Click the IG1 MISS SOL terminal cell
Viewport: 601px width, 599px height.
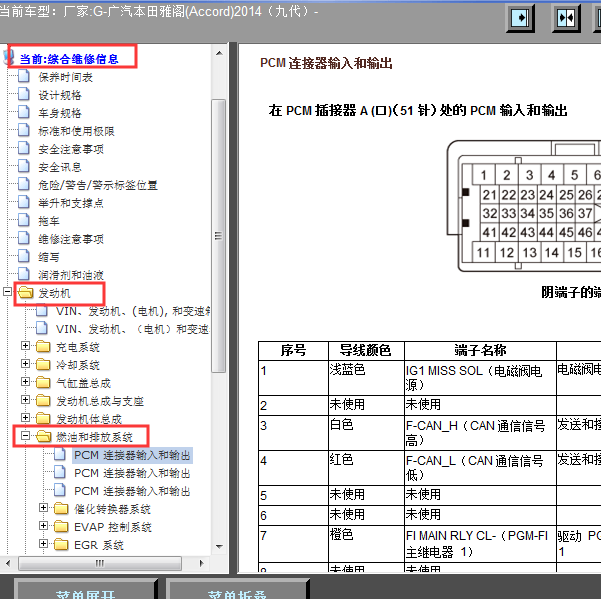pyautogui.click(x=480, y=378)
